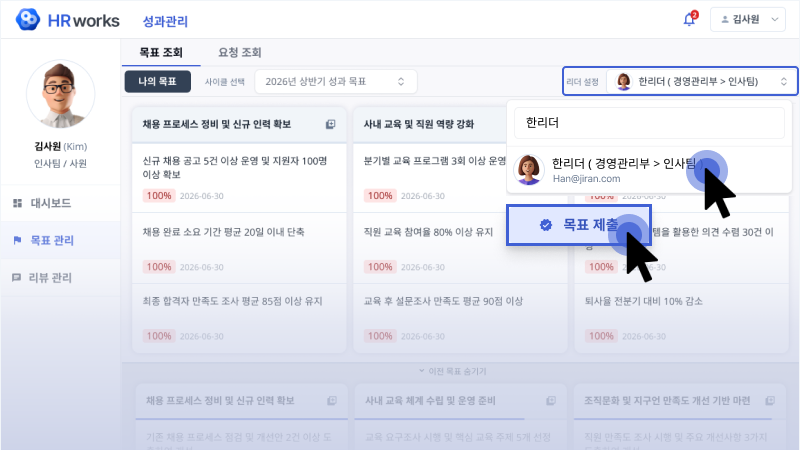Click the leader search field containing 한리더
The image size is (800, 450).
(x=650, y=122)
